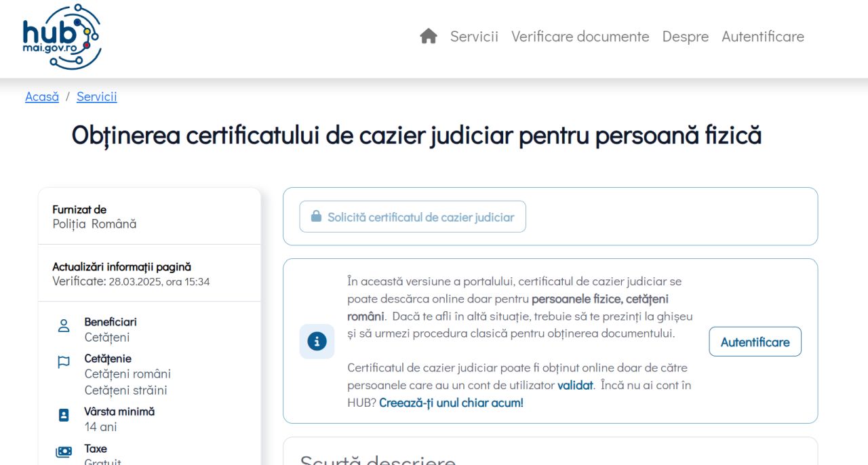Open the Creează-ți unul chiar acum! link
This screenshot has height=465, width=868.
451,403
